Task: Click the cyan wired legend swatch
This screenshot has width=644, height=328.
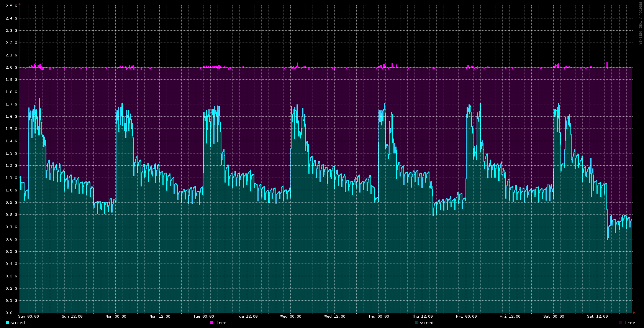Action: [x=7, y=323]
